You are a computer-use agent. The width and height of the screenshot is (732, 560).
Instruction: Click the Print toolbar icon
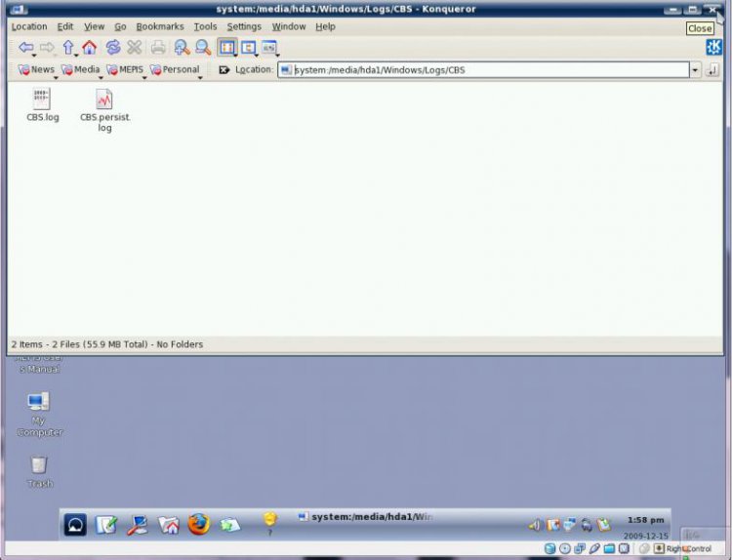158,47
